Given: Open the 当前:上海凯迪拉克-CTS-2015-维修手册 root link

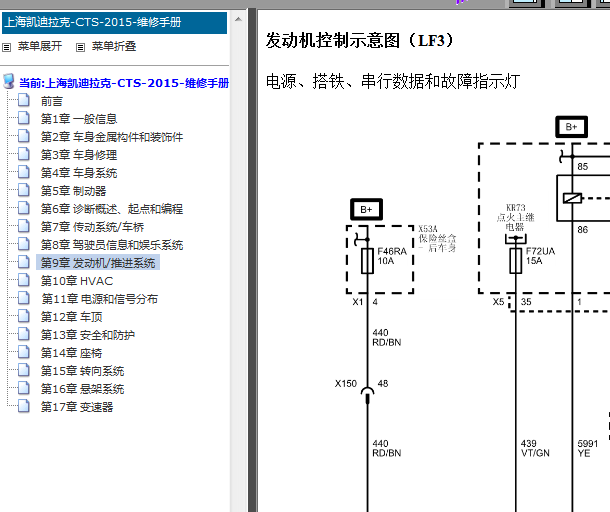Looking at the screenshot, I should (124, 83).
